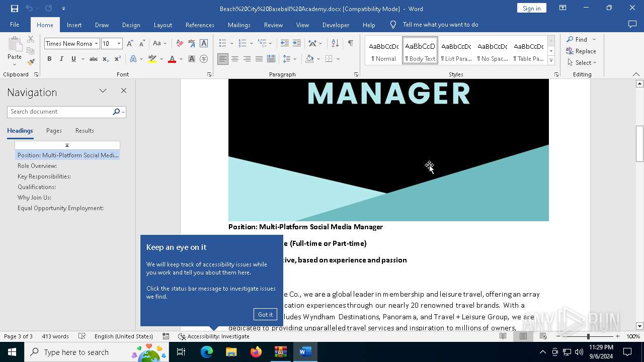Image resolution: width=644 pixels, height=362 pixels.
Task: Align text to the right
Action: (247, 59)
